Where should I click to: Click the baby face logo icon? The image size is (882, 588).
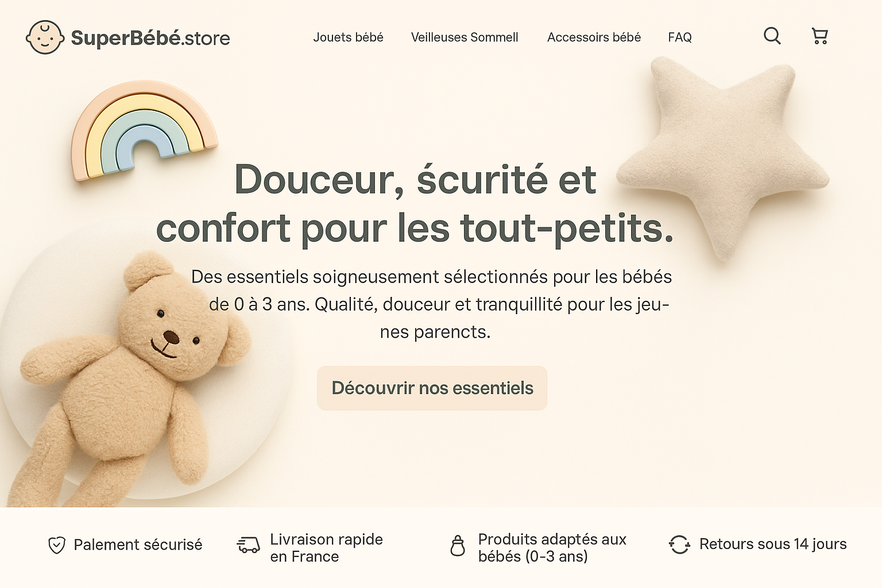[45, 37]
